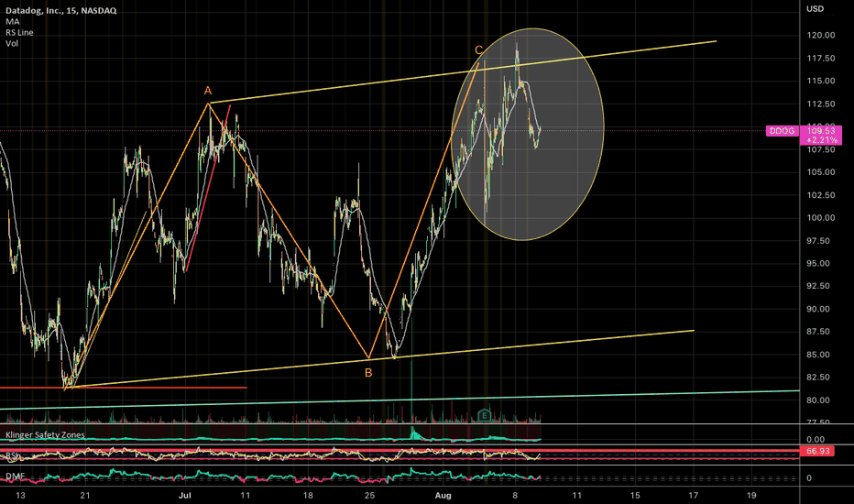Click the earnings E marker icon
Image resolution: width=854 pixels, height=504 pixels.
coord(485,416)
